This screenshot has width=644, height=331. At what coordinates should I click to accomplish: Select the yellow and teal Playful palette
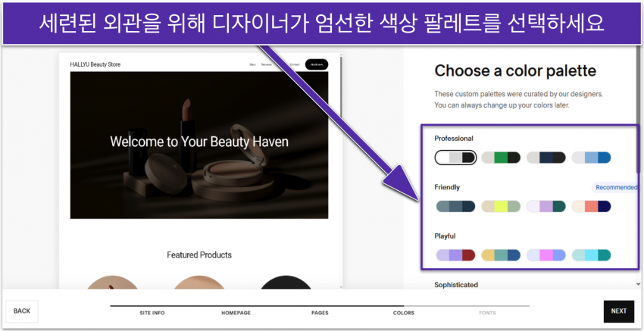[500, 255]
